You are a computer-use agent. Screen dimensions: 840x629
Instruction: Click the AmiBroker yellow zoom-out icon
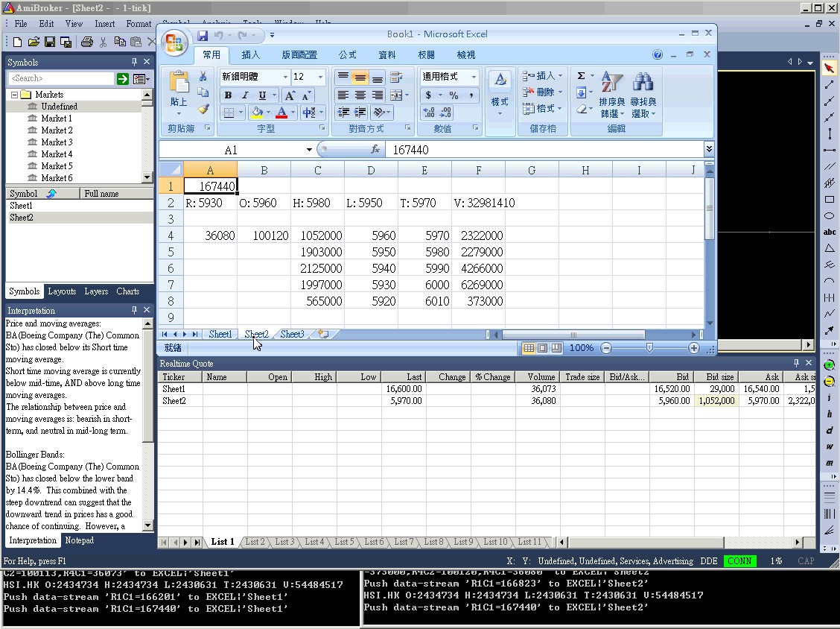point(830,382)
